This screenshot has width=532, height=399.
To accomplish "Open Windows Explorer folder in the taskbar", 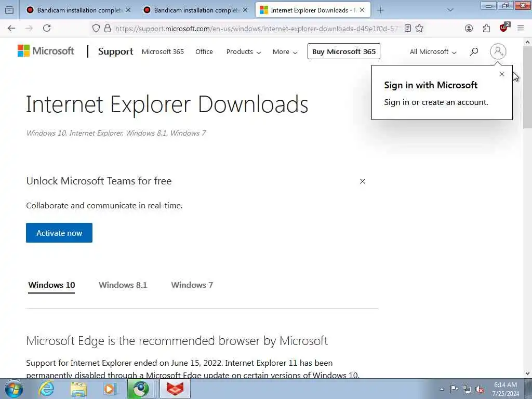I will click(x=79, y=389).
